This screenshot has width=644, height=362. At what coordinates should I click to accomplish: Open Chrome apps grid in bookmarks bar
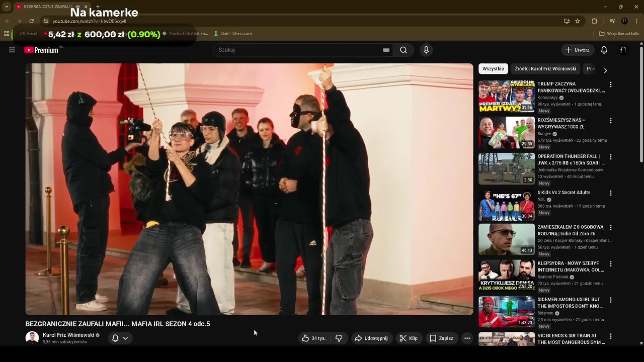tap(7, 34)
